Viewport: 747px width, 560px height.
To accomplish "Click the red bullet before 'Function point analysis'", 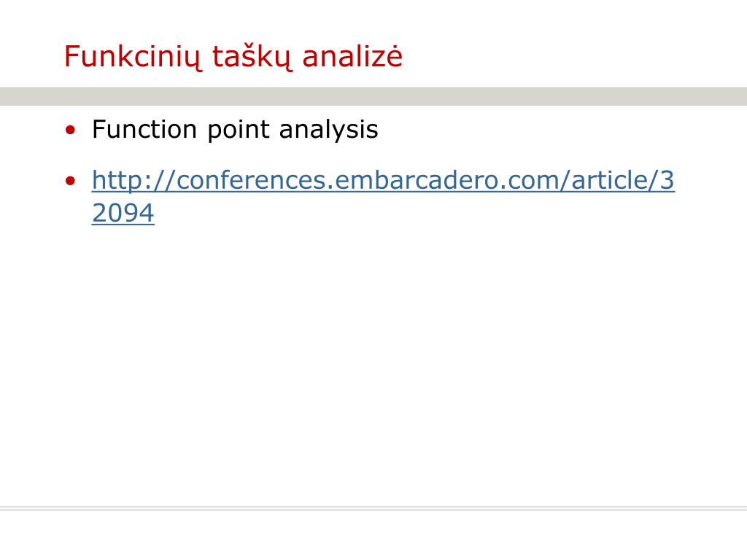I will (71, 130).
